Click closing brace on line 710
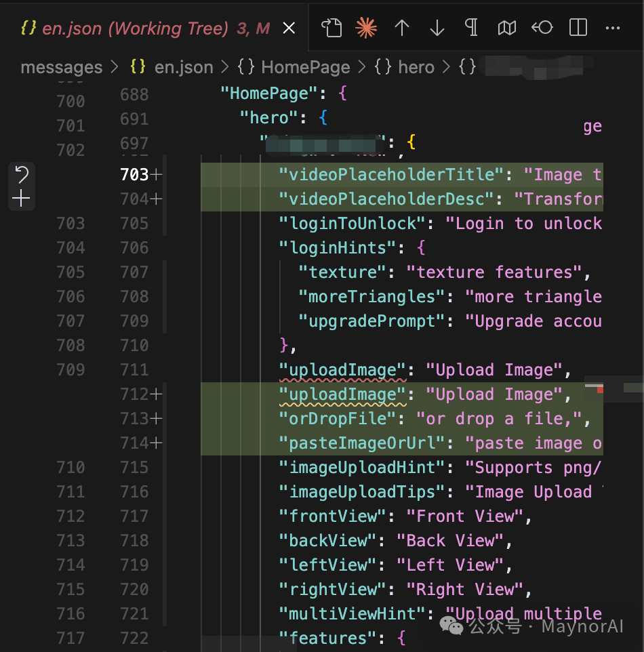 coord(283,346)
